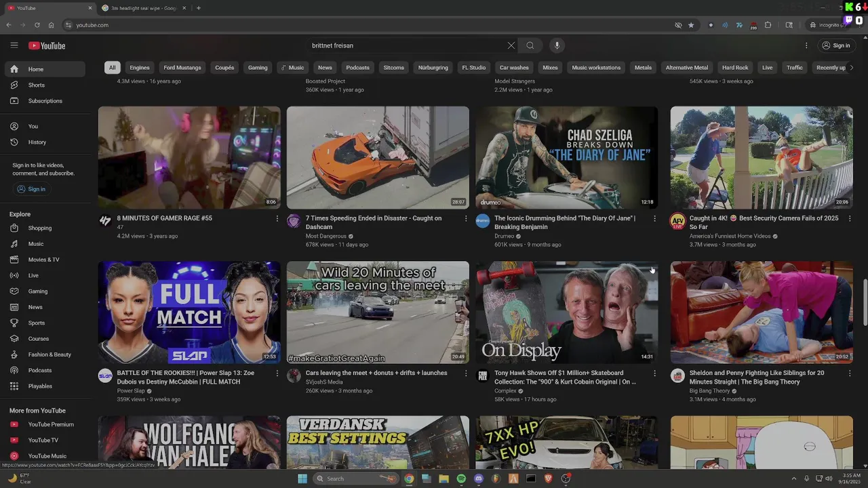Open Courses in the Explore section
Screen dimensions: 868x488
45,339
